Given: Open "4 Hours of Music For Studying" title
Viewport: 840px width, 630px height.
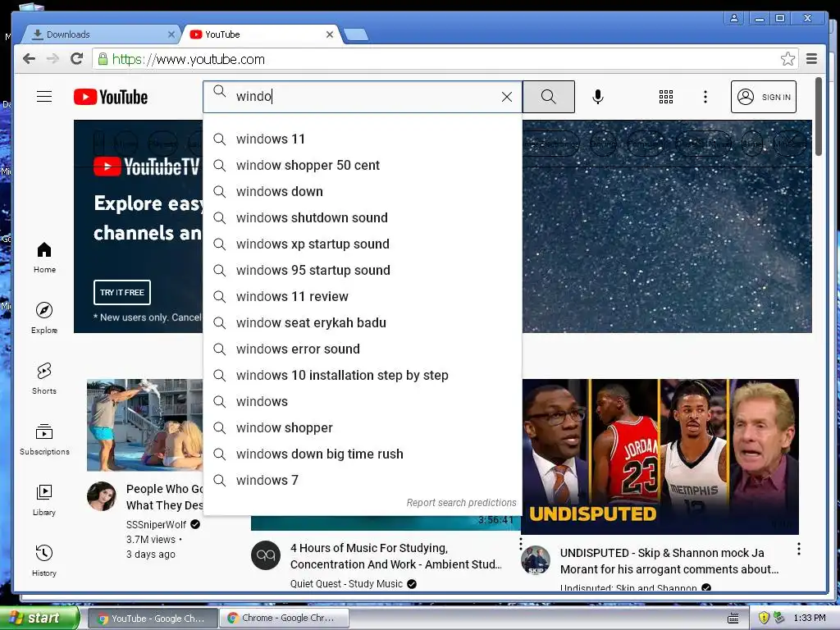Looking at the screenshot, I should 396,556.
